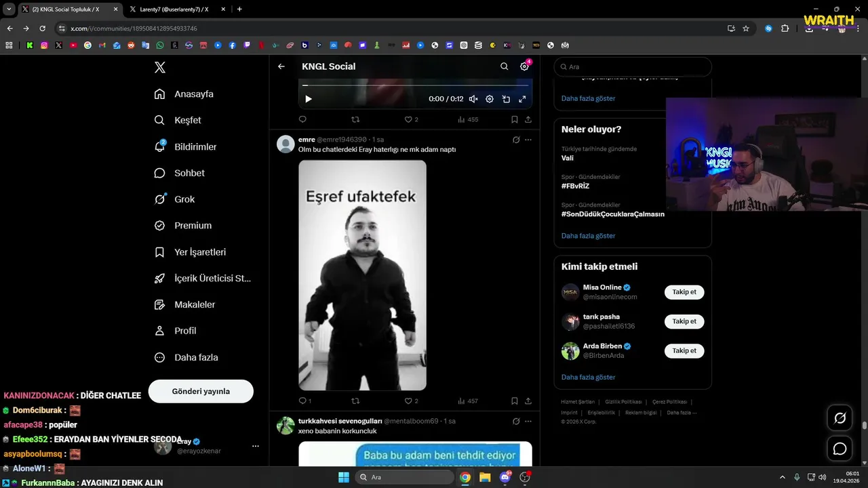Viewport: 868px width, 488px height.
Task: Click the Ara search field on X
Action: click(x=633, y=67)
